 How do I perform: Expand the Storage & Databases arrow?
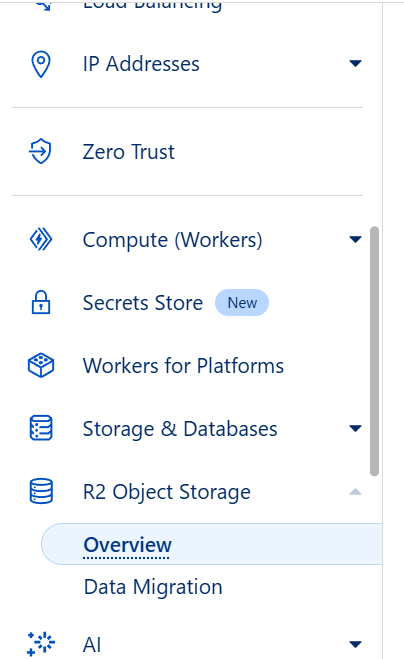pyautogui.click(x=355, y=428)
